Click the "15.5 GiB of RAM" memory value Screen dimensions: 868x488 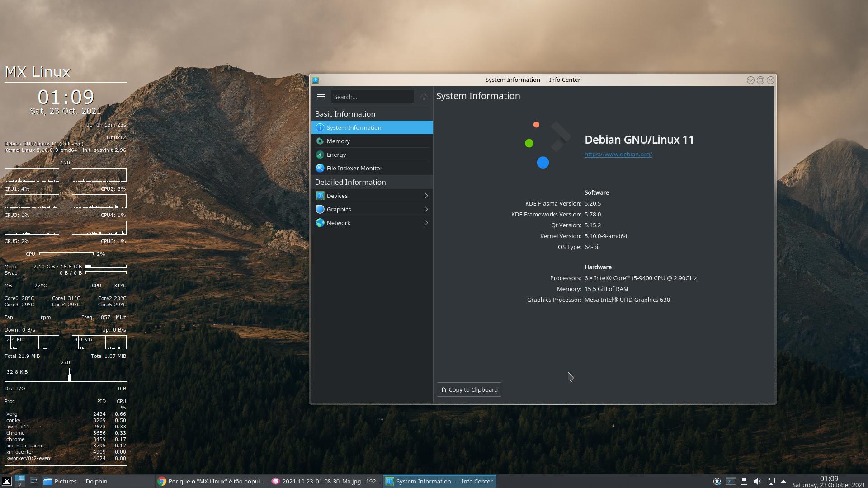coord(606,289)
